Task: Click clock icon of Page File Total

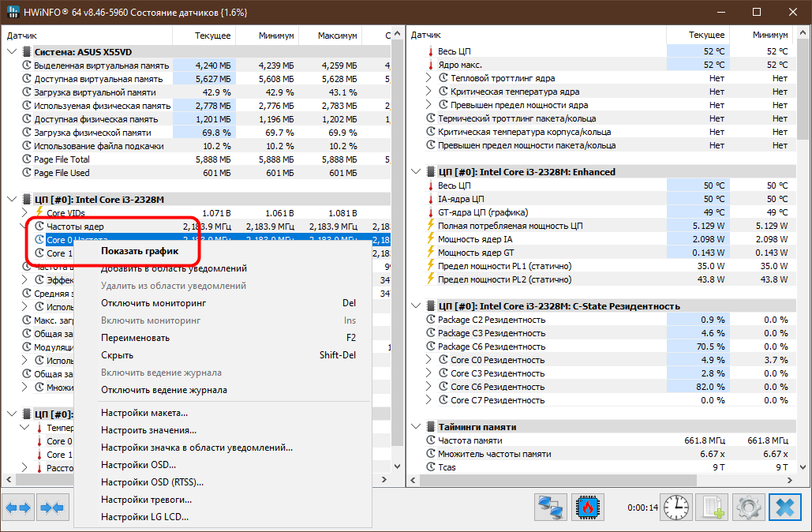Action: pyautogui.click(x=27, y=159)
